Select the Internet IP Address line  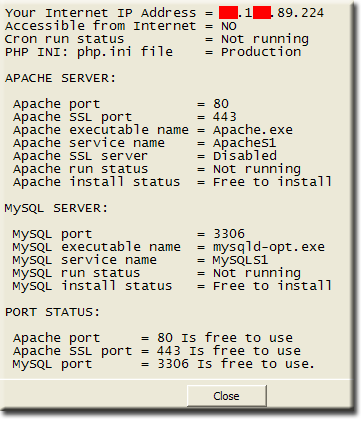(x=164, y=13)
